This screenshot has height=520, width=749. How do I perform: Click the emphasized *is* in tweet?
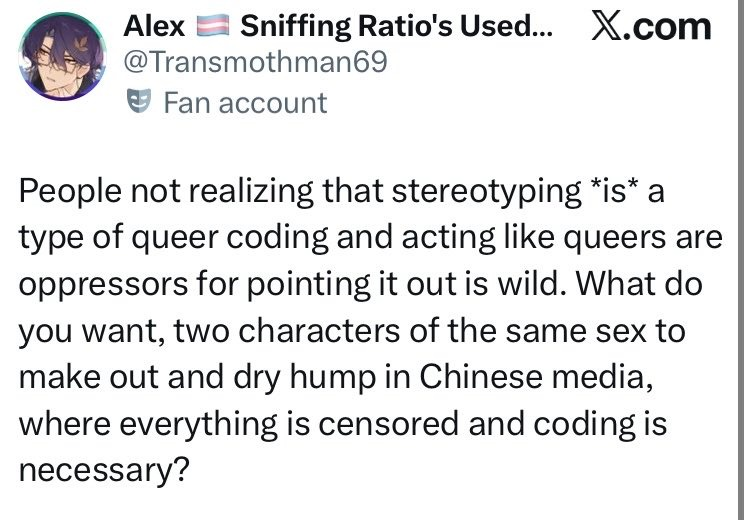point(614,191)
